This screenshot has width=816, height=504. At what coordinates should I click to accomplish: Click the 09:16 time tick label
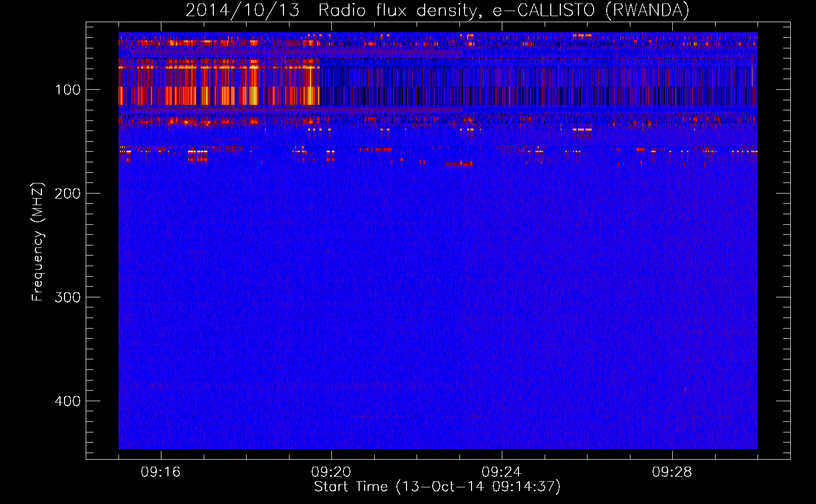[161, 472]
